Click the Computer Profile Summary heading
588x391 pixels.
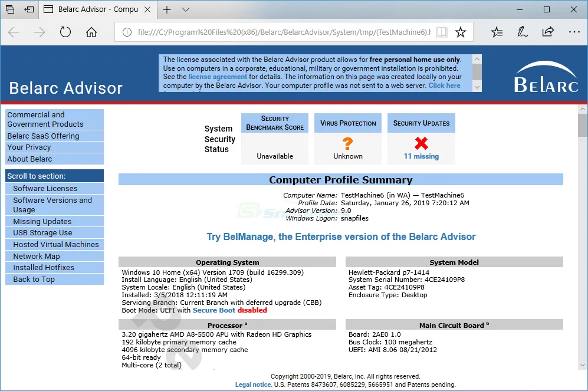click(340, 180)
